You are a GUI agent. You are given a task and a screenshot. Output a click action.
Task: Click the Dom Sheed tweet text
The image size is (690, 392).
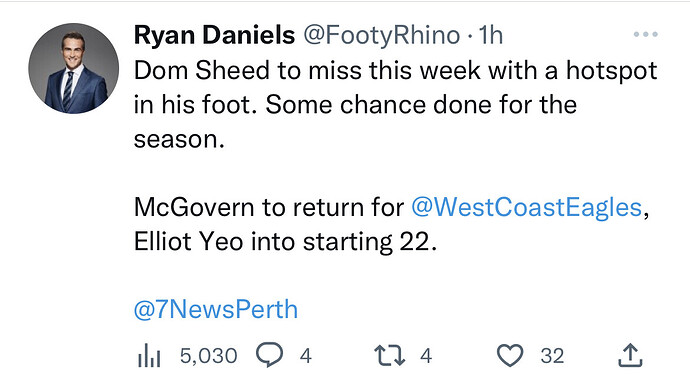coord(395,105)
